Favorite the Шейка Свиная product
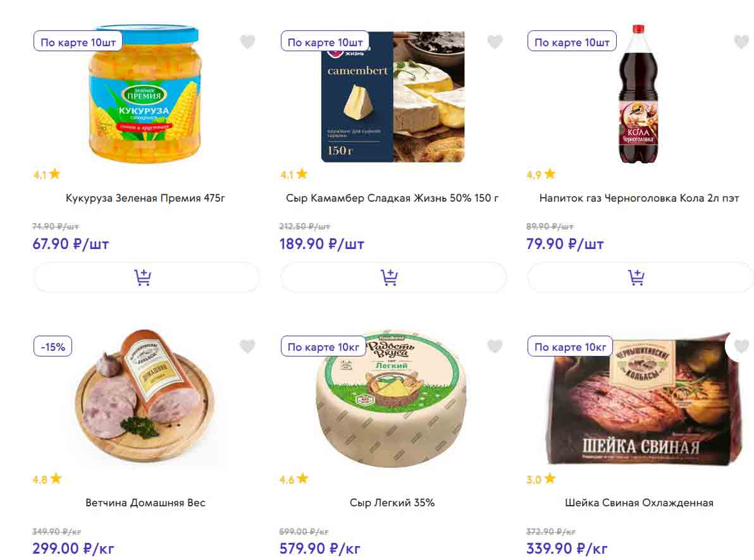Image resolution: width=754 pixels, height=560 pixels. click(x=741, y=346)
